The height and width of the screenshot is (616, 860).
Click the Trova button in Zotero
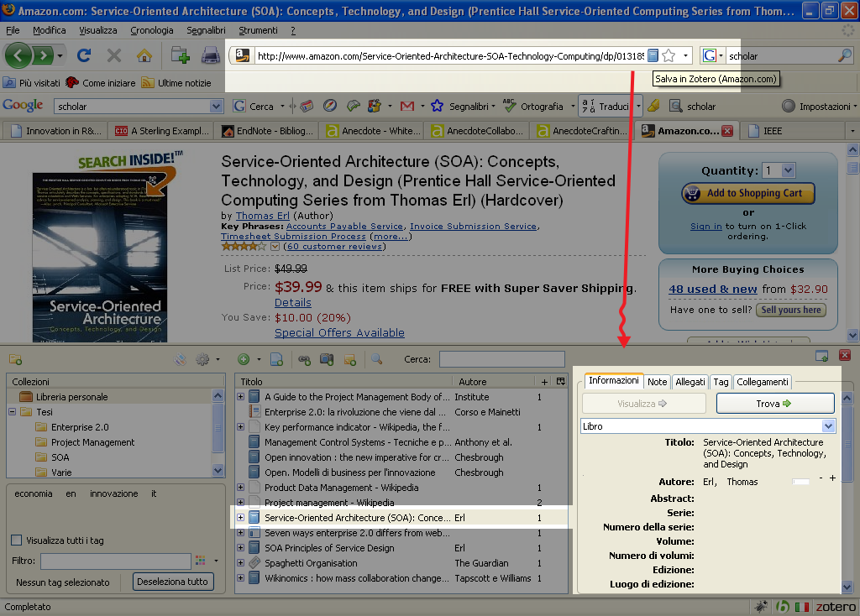pyautogui.click(x=775, y=404)
